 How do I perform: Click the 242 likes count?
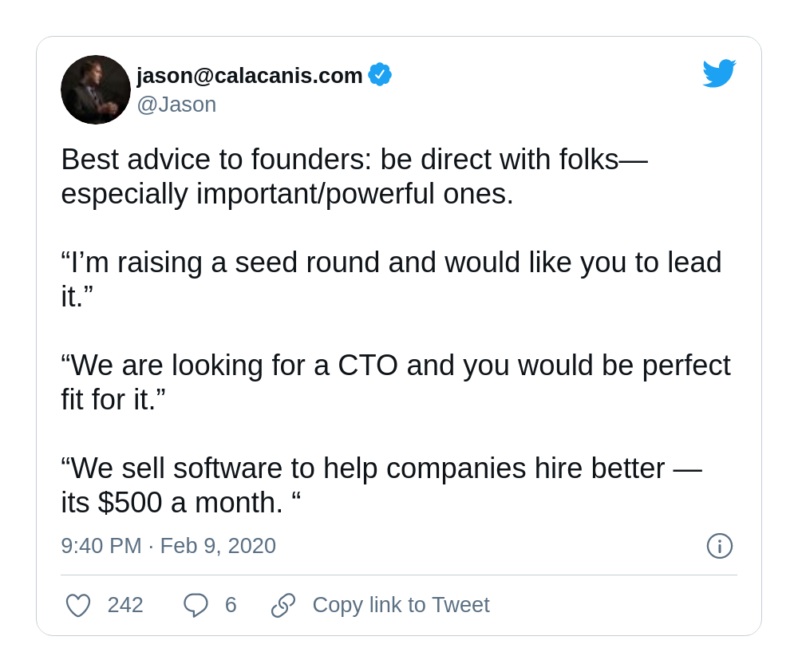pyautogui.click(x=125, y=605)
